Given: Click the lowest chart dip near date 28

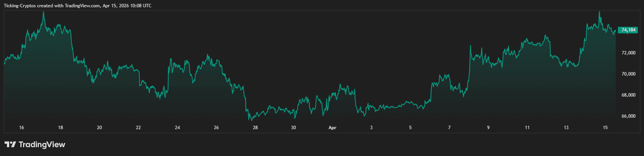Looking at the screenshot, I should pyautogui.click(x=249, y=120).
